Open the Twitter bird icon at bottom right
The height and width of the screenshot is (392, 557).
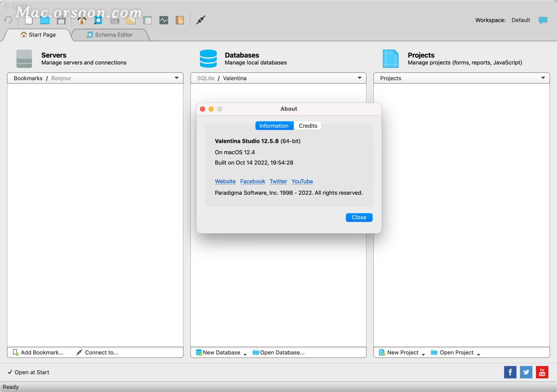click(526, 372)
